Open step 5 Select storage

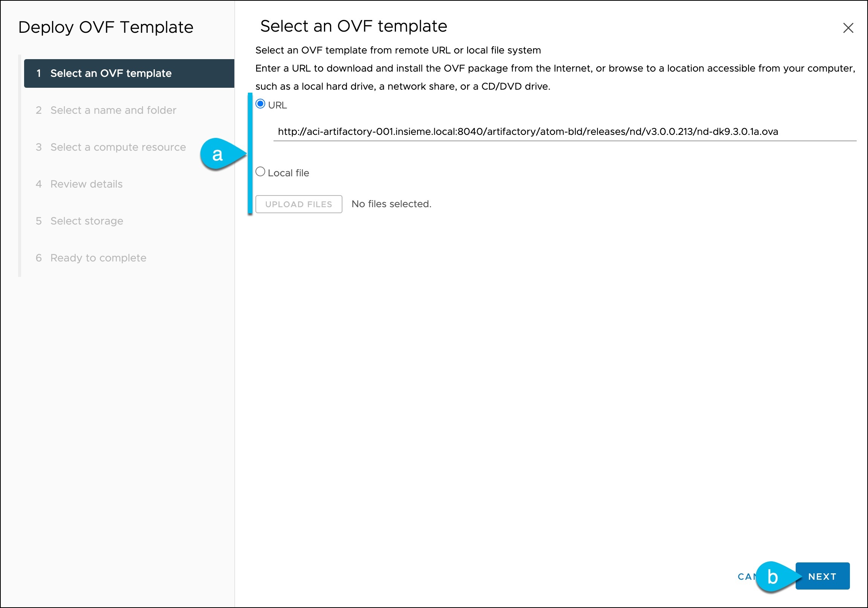[86, 221]
